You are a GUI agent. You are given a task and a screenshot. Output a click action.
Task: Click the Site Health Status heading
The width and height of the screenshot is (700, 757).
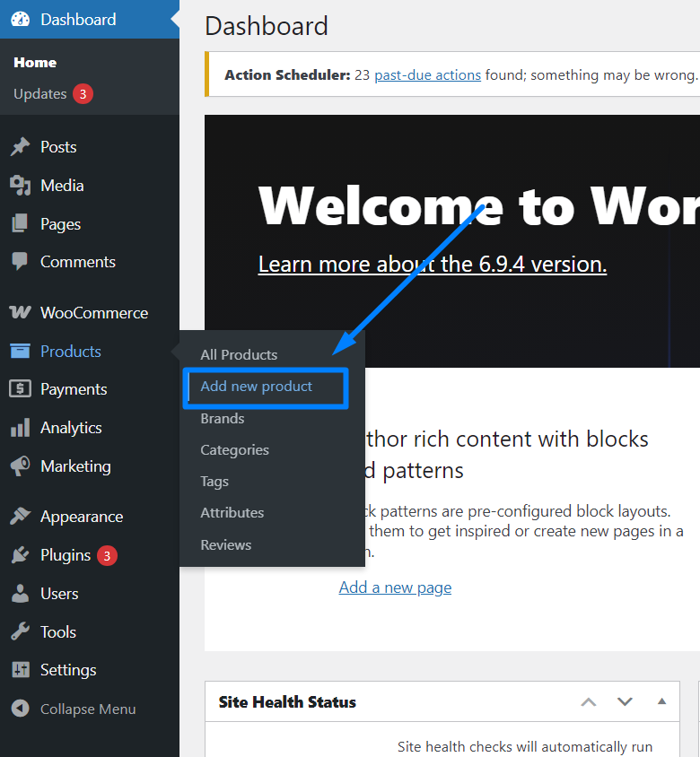pyautogui.click(x=287, y=702)
